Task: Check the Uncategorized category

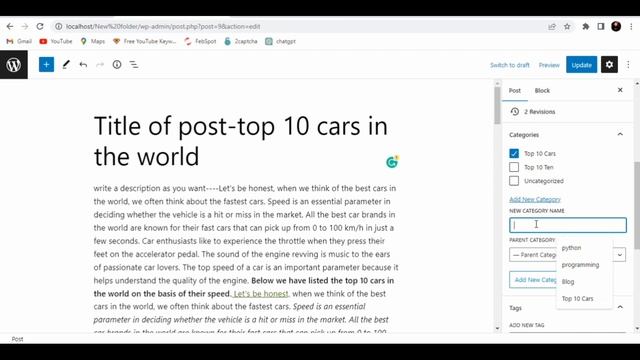Action: (514, 181)
